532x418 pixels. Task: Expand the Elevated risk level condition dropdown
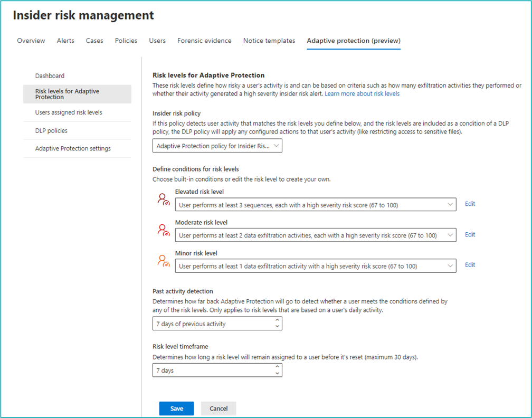click(x=451, y=204)
